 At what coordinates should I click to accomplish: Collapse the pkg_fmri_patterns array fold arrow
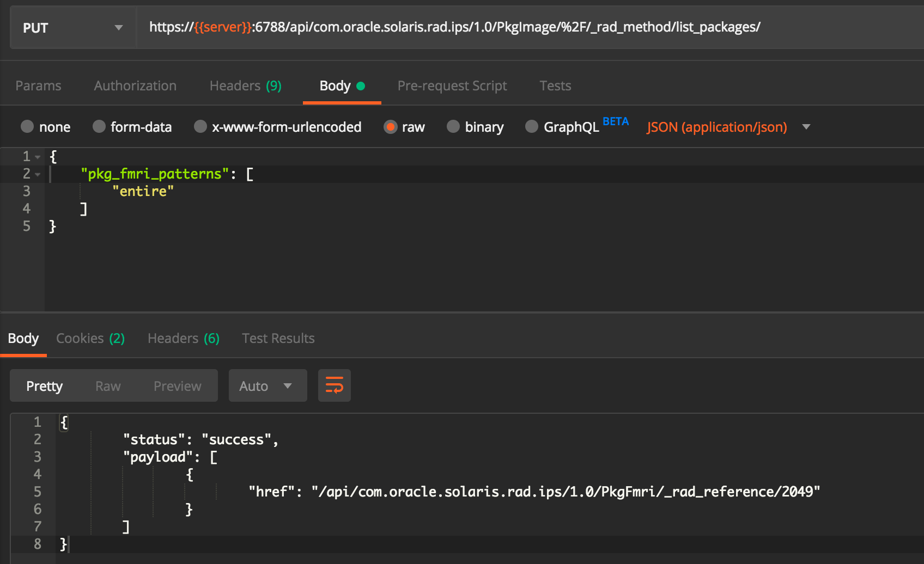[38, 175]
